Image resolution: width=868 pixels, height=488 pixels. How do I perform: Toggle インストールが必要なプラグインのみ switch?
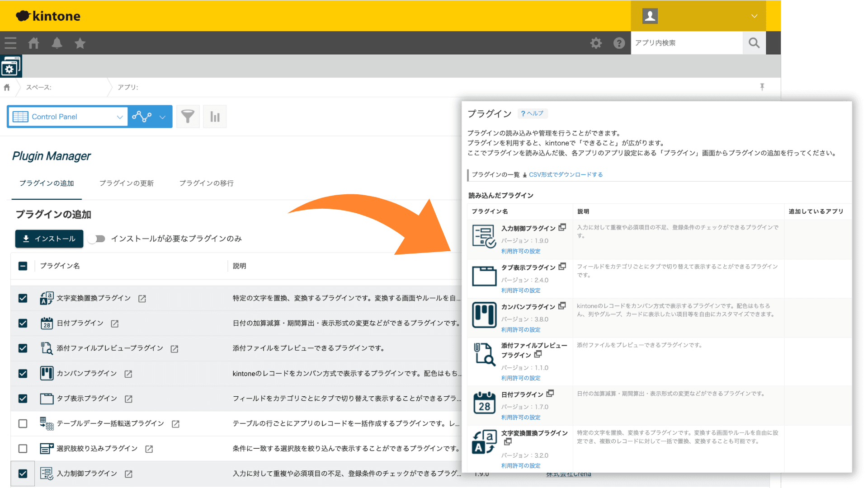[x=97, y=239]
